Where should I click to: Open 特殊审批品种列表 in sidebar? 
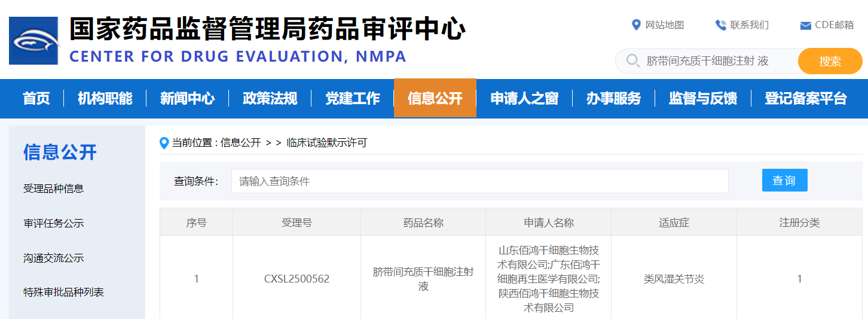coord(63,293)
